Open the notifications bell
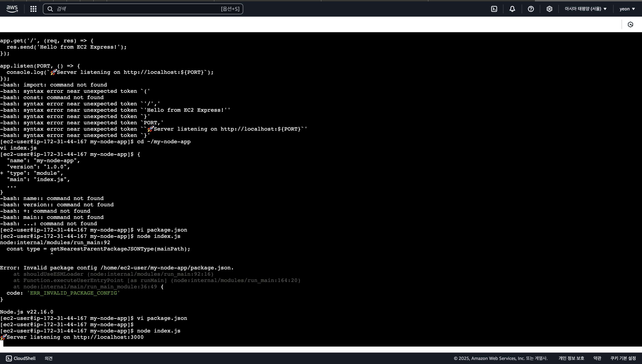The width and height of the screenshot is (642, 364). (512, 9)
